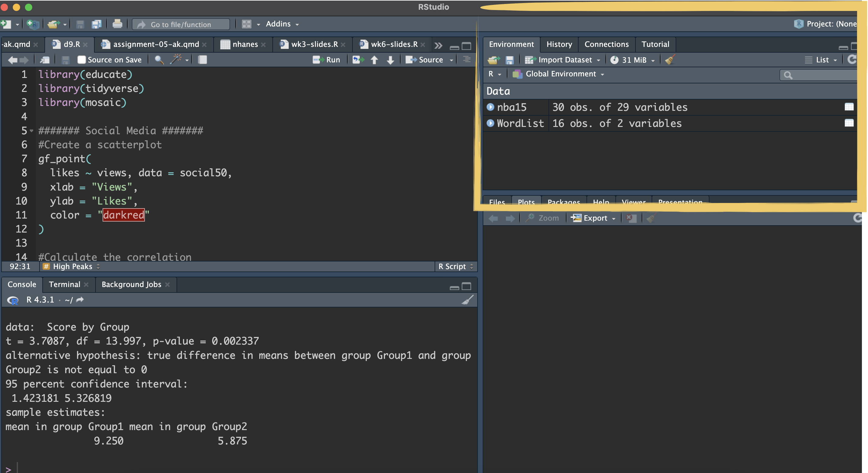
Task: Clear environment objects with broom icon
Action: [x=670, y=60]
